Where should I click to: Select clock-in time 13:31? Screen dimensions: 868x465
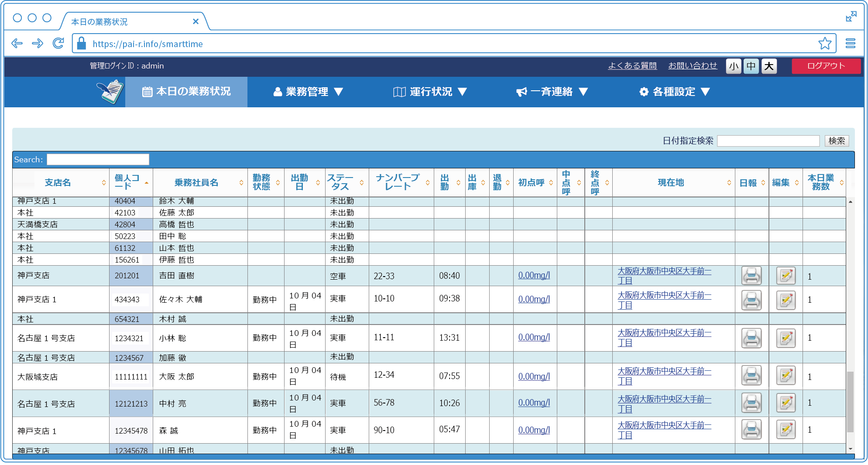click(449, 338)
